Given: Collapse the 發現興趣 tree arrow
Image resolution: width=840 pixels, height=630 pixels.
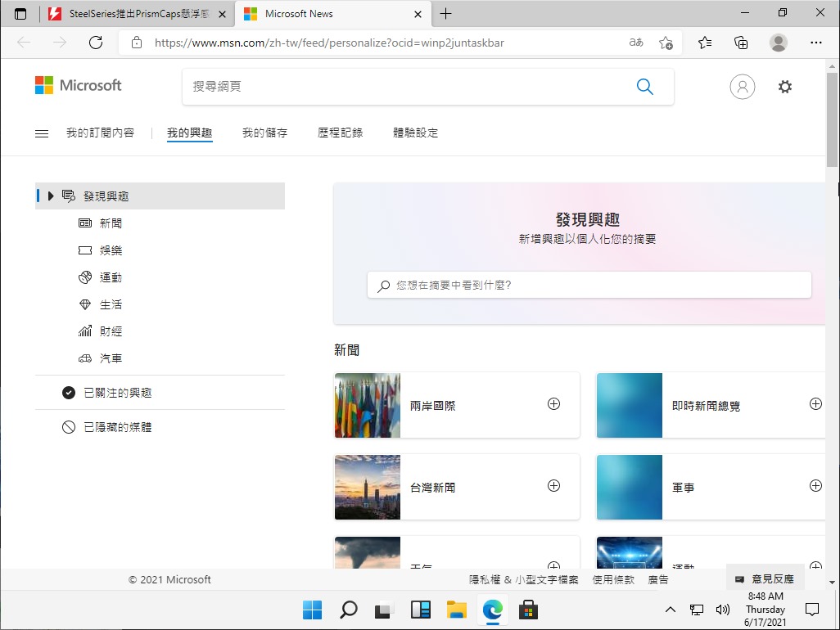Looking at the screenshot, I should (51, 196).
